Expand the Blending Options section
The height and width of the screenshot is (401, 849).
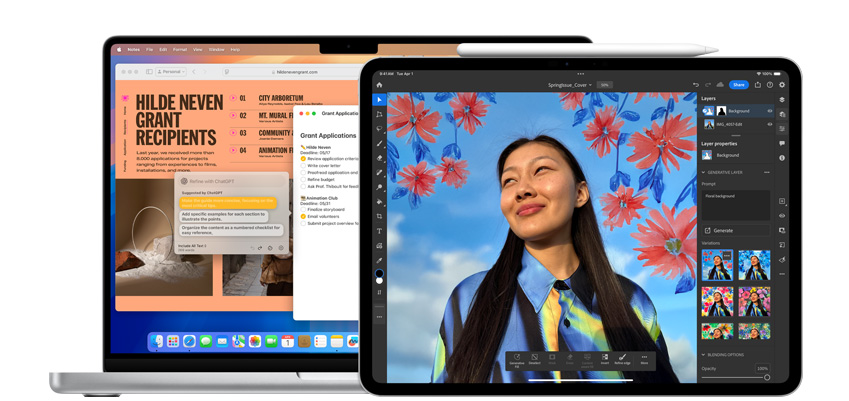(703, 355)
